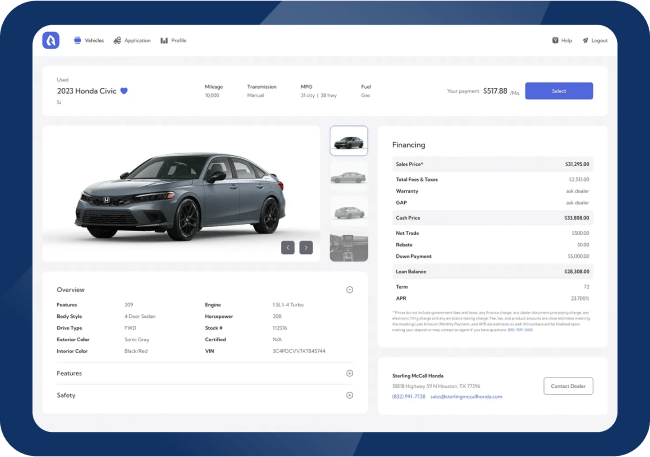Collapse the Overview section

coord(349,289)
